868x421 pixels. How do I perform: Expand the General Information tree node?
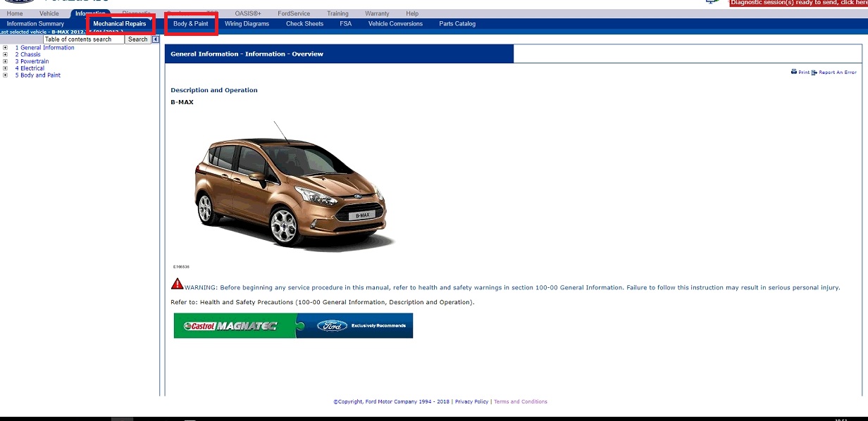(6, 48)
